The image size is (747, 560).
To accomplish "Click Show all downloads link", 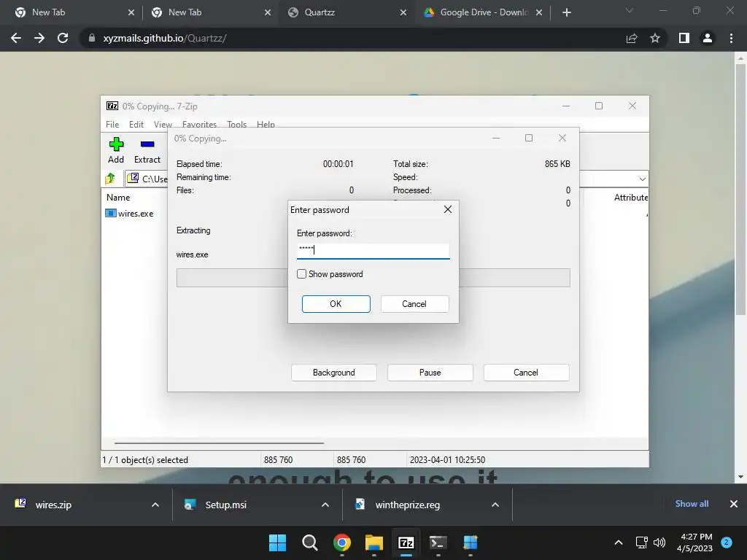I will (x=692, y=504).
